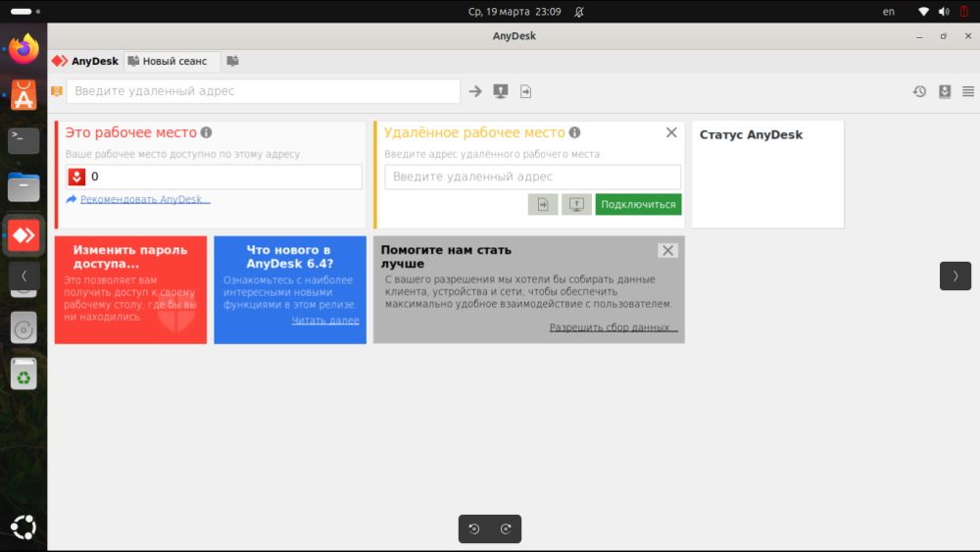The height and width of the screenshot is (552, 980).
Task: Click the Разрешить сбор данных link
Action: pyautogui.click(x=613, y=327)
